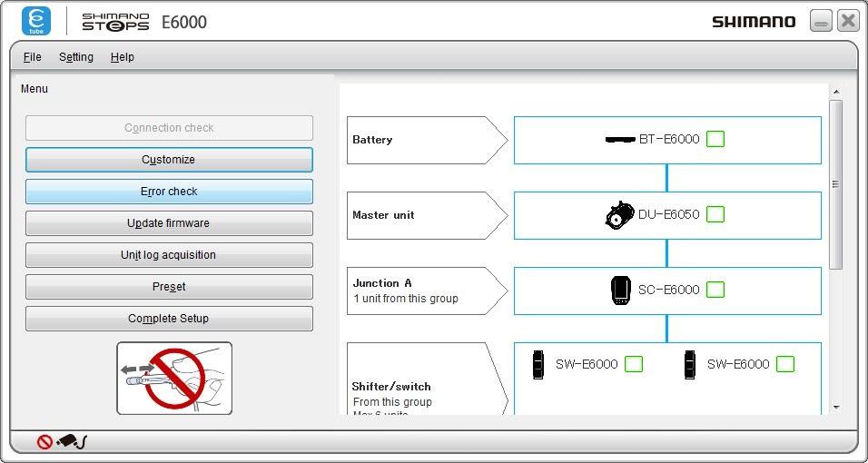Open the File menu
Viewport: 868px width, 463px height.
coord(32,57)
